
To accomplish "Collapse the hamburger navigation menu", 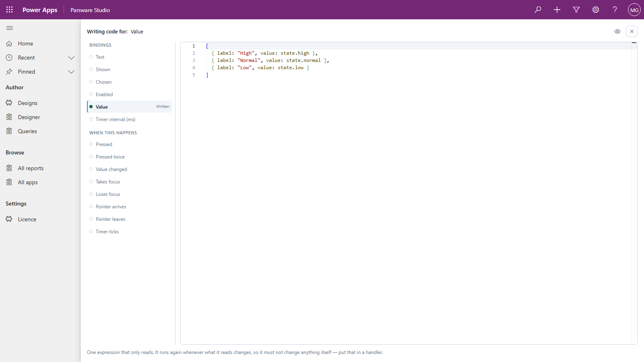I will pyautogui.click(x=10, y=28).
